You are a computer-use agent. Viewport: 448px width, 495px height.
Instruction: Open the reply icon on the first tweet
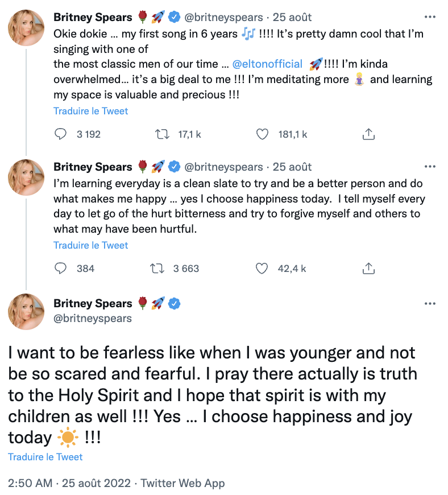tap(60, 134)
